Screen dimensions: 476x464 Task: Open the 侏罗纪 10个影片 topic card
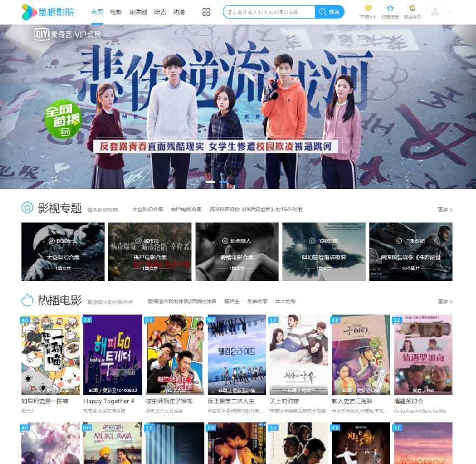[x=411, y=252]
